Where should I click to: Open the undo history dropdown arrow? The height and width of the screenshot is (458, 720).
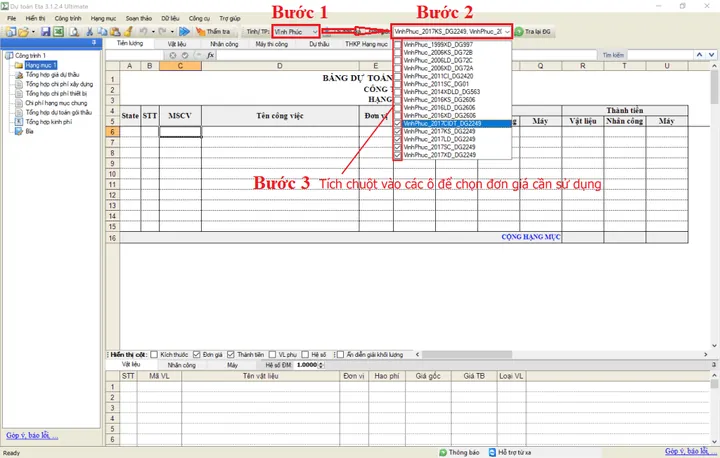click(153, 32)
